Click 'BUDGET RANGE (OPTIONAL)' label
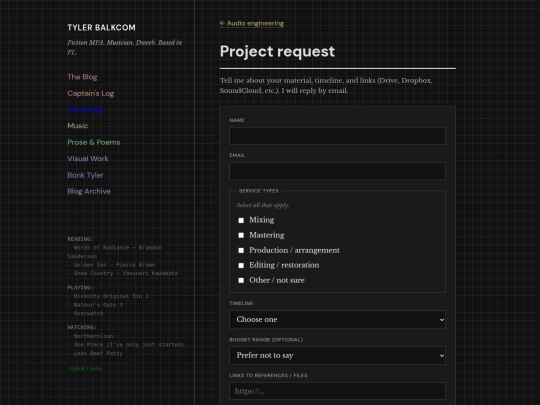The image size is (540, 405). click(x=266, y=340)
